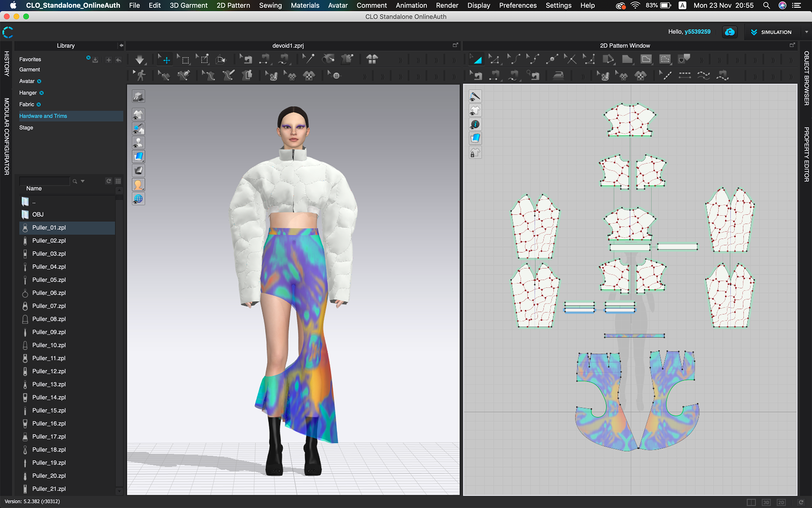Open the SIMULATION mode dropdown arrow
Image resolution: width=812 pixels, height=508 pixels.
point(807,32)
